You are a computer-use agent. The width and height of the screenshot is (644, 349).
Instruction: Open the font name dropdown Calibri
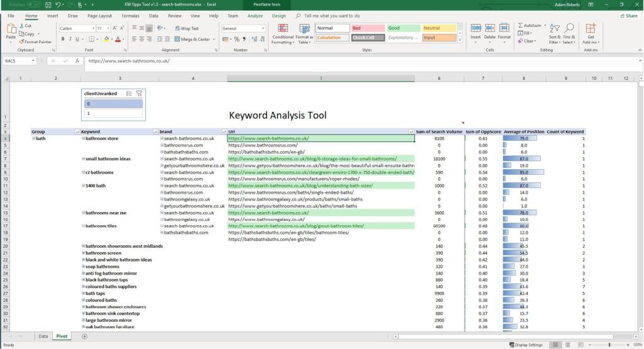[93, 28]
